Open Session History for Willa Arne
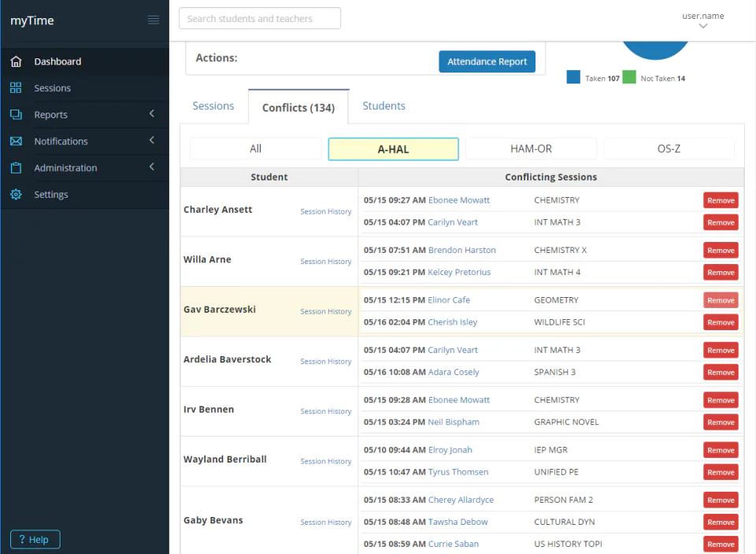756x554 pixels. coord(325,261)
